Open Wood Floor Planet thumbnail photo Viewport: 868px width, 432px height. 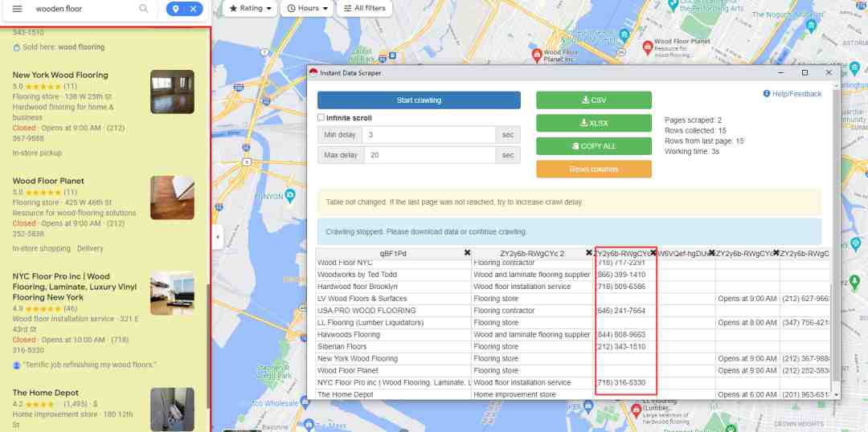(172, 198)
